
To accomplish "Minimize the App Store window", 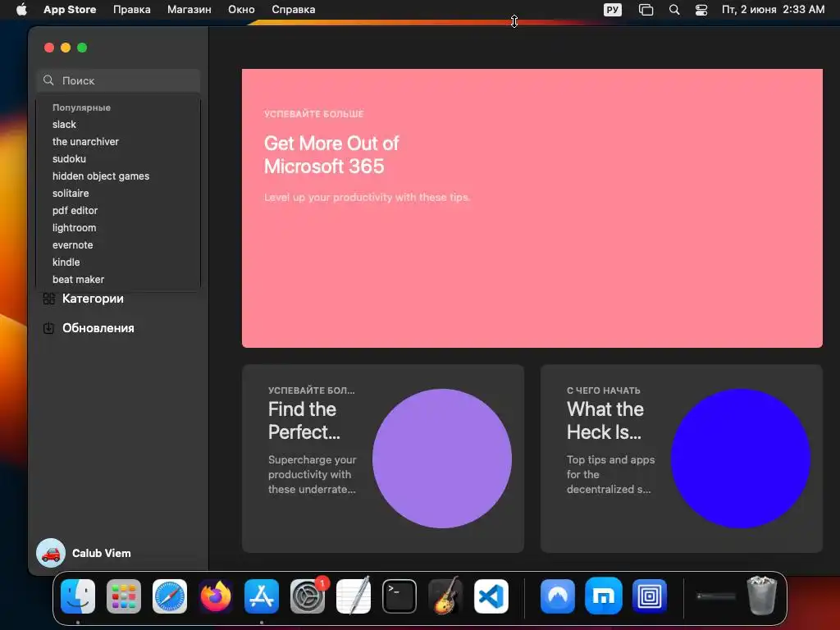I will click(66, 48).
